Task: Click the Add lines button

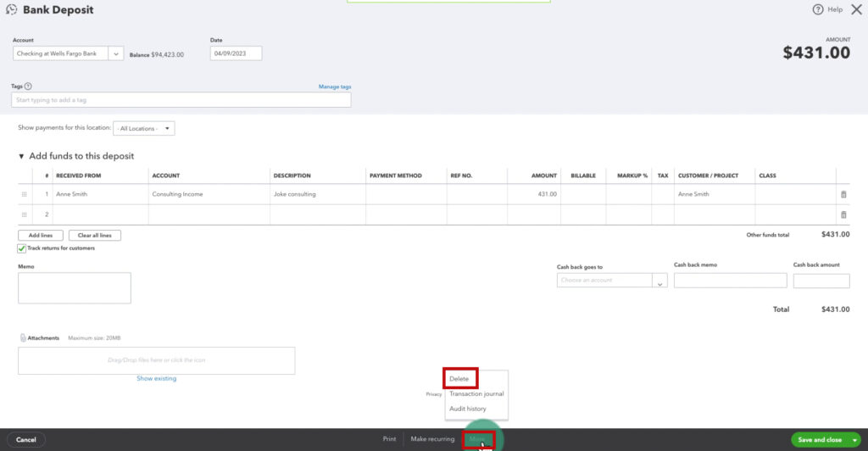Action: pos(41,236)
